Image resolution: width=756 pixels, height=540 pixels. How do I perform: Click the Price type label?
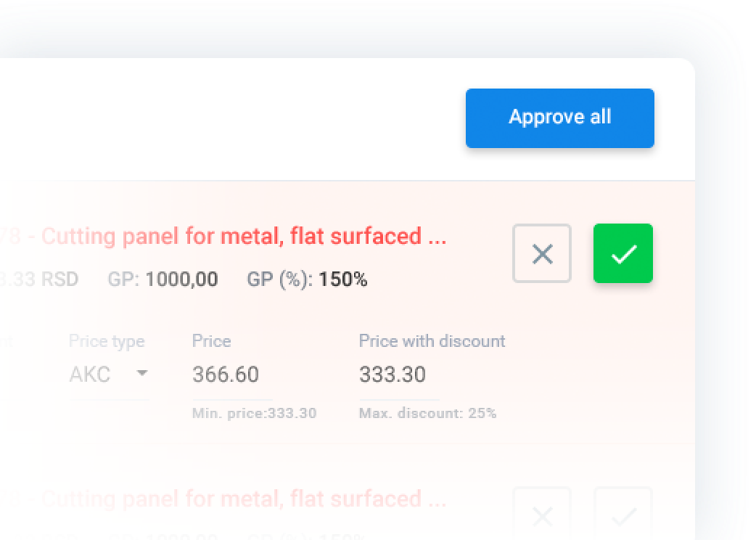(107, 341)
